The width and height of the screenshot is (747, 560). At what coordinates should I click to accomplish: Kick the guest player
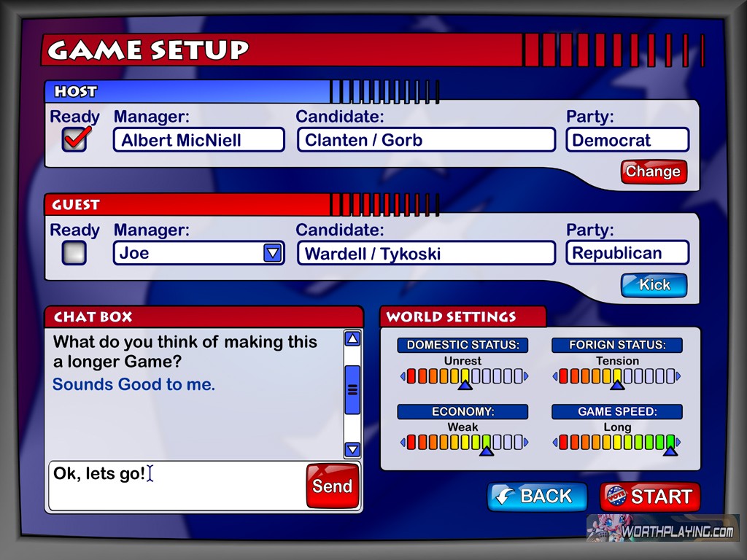click(654, 285)
